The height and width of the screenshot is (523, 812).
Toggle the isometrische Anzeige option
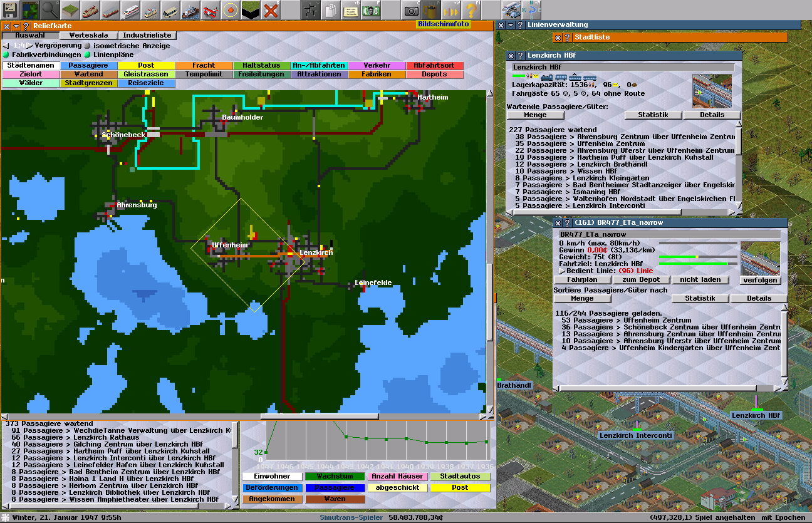(88, 46)
